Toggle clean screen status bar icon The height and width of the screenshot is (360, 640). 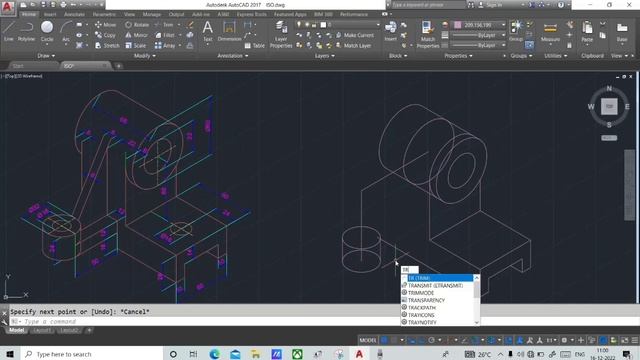coord(624,340)
